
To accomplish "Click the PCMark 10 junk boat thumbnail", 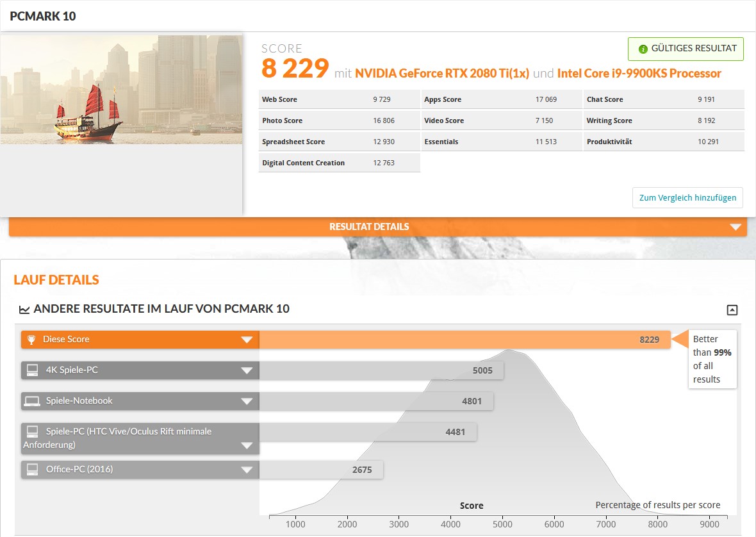I will pyautogui.click(x=121, y=90).
